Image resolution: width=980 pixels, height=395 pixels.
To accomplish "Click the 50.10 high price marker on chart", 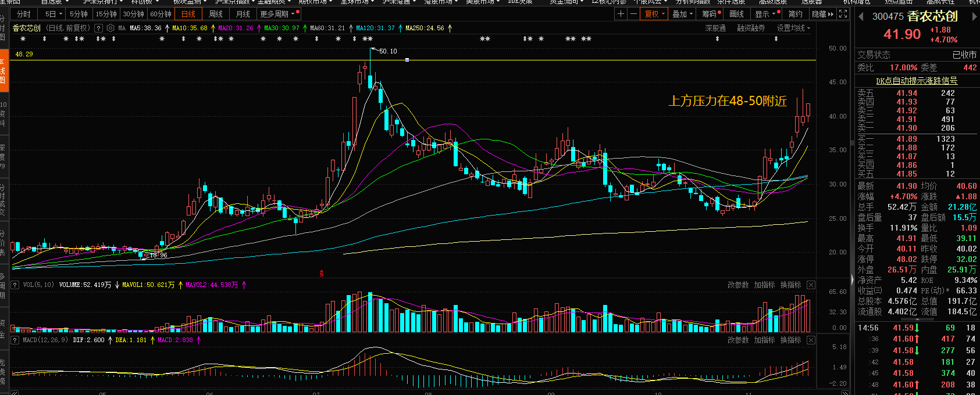I will tap(388, 51).
